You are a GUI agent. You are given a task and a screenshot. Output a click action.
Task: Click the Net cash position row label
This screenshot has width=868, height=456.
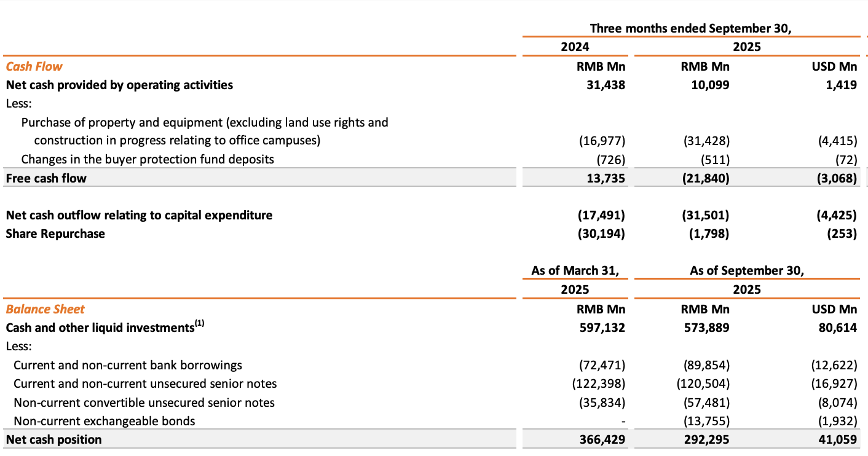53,439
